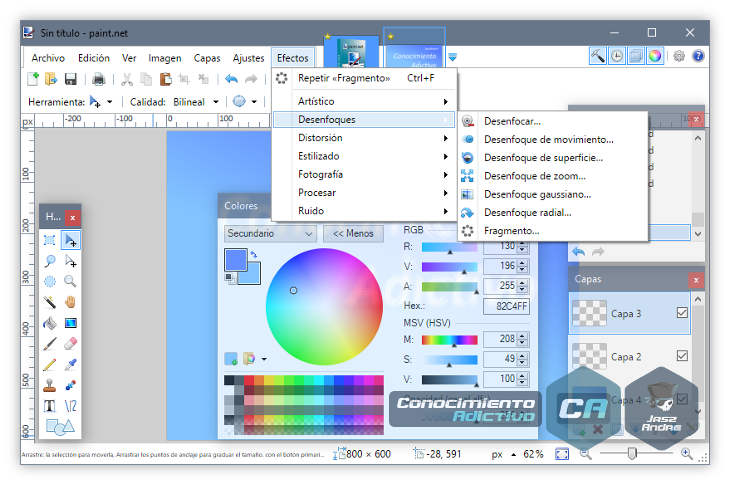Select the Move Selected Pixels tool
Viewport: 730px width, 485px height.
tap(70, 240)
